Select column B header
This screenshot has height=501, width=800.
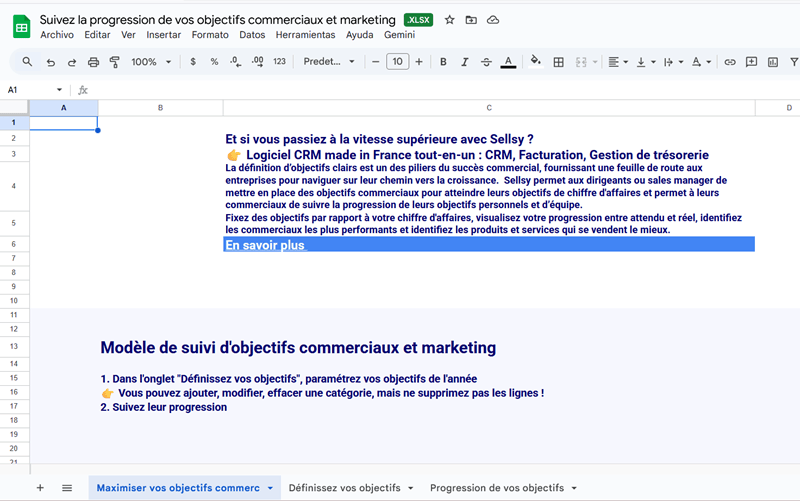tap(160, 108)
